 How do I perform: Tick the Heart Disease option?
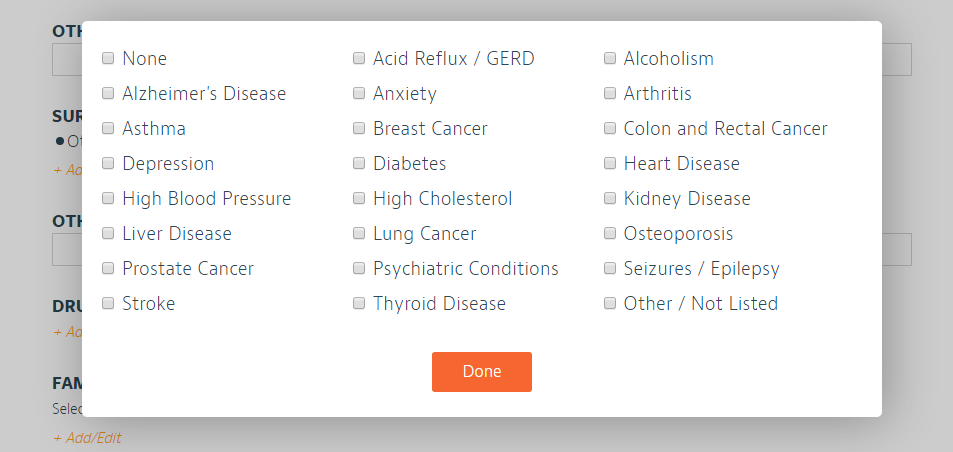tap(610, 164)
